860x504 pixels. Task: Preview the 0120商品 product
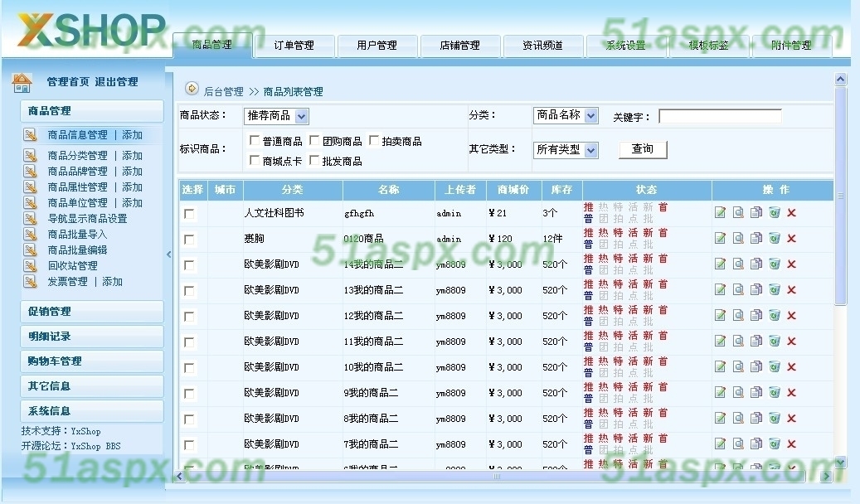pos(738,239)
